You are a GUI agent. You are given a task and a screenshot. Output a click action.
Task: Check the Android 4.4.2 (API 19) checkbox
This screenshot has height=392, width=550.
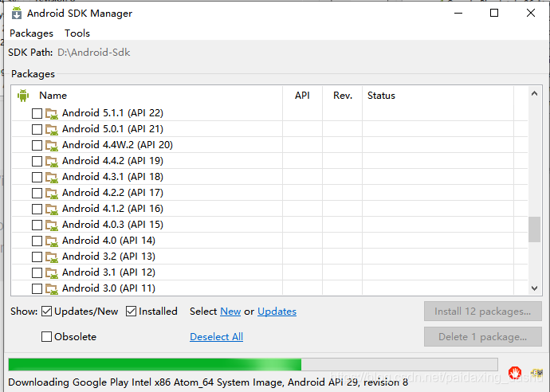point(37,161)
